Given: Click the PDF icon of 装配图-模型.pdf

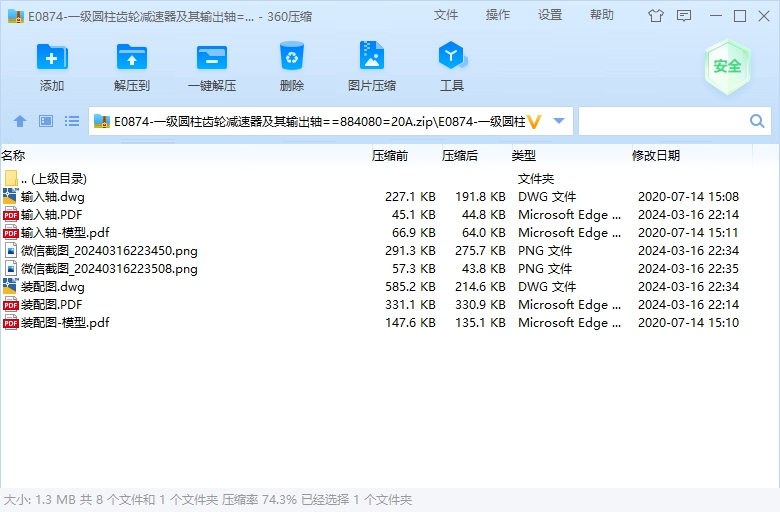Looking at the screenshot, I should (10, 322).
